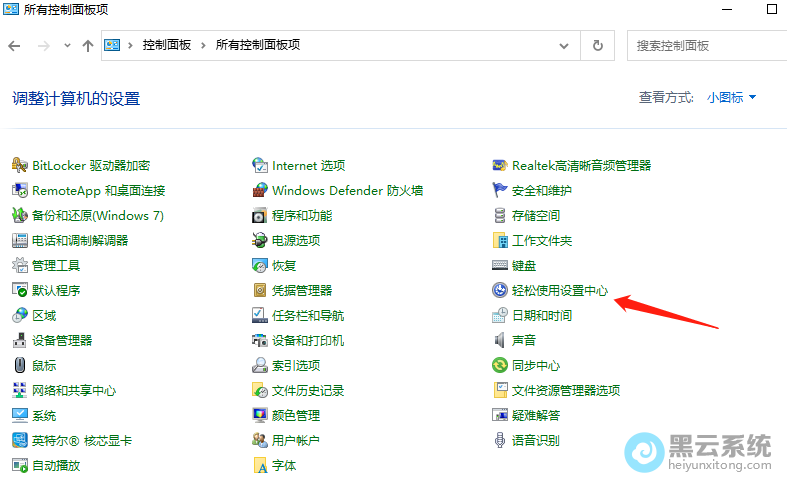
Task: Open the recent locations dropdown arrow
Action: point(67,46)
